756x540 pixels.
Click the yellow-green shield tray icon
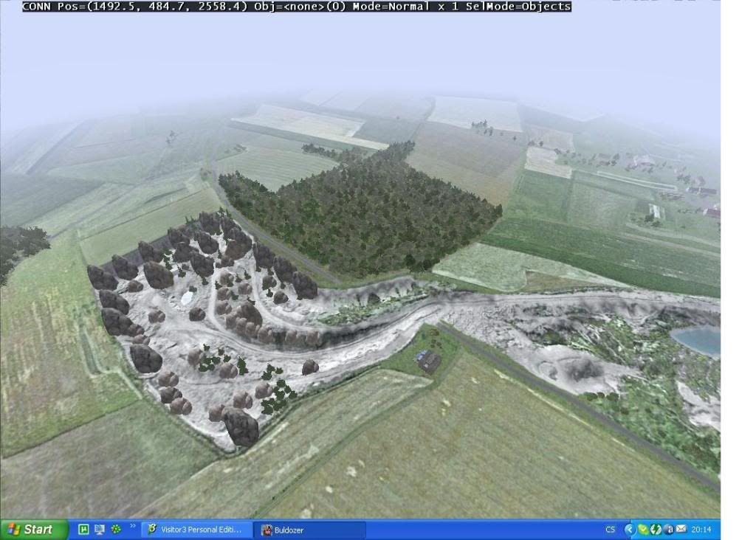point(642,530)
